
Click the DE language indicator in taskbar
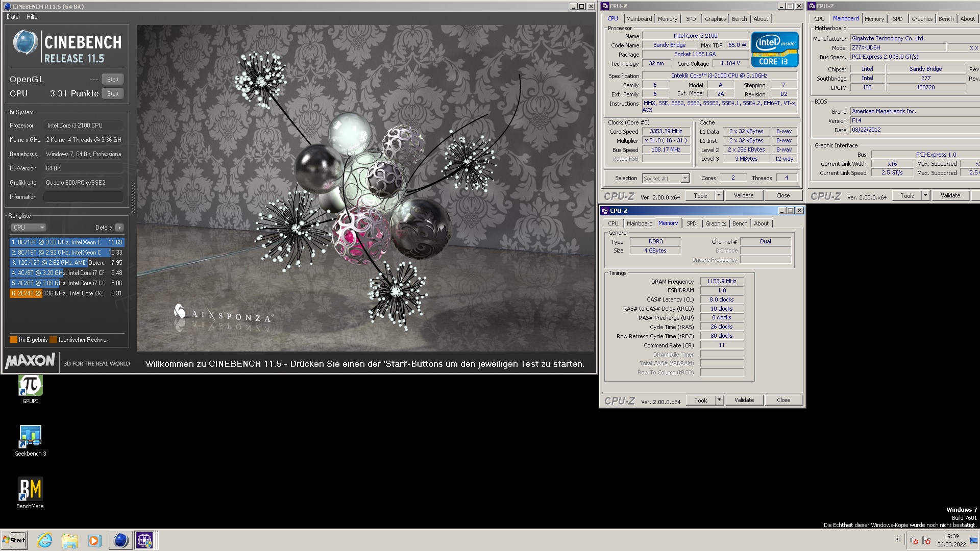898,539
